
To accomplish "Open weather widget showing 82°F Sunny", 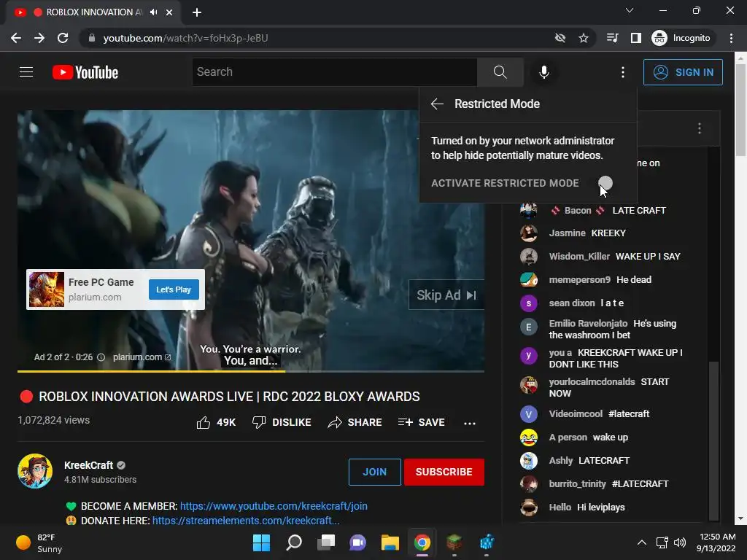I will click(39, 542).
